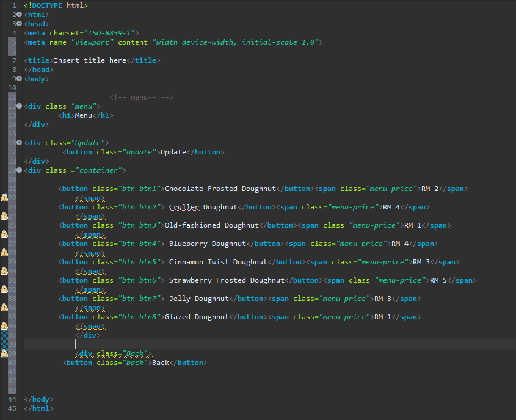The image size is (516, 420).
Task: Collapse the div class menu block
Action: (x=20, y=106)
